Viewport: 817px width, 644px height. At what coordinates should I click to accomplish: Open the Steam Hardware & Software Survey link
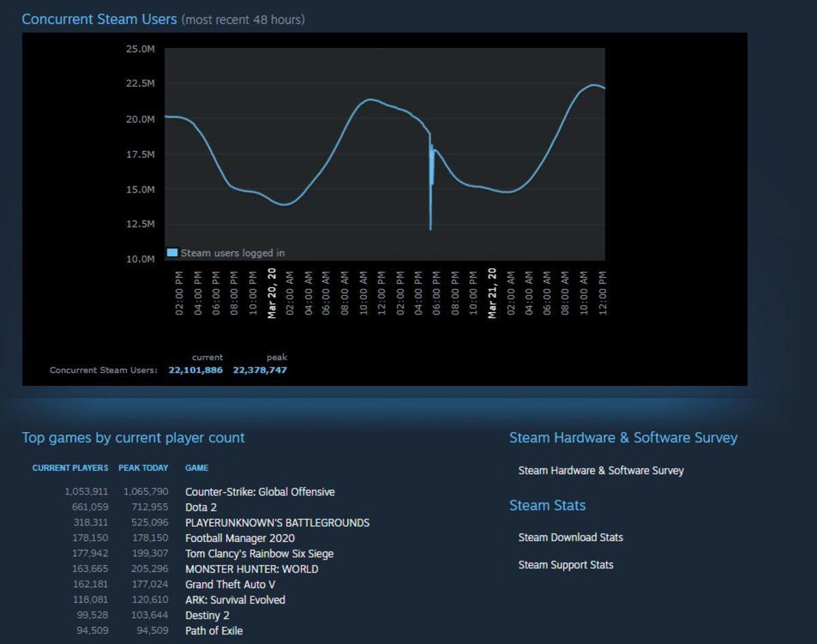601,470
